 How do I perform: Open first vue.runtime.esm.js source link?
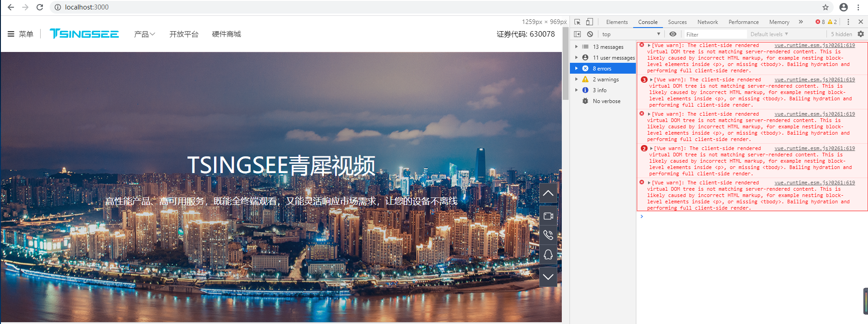point(815,45)
